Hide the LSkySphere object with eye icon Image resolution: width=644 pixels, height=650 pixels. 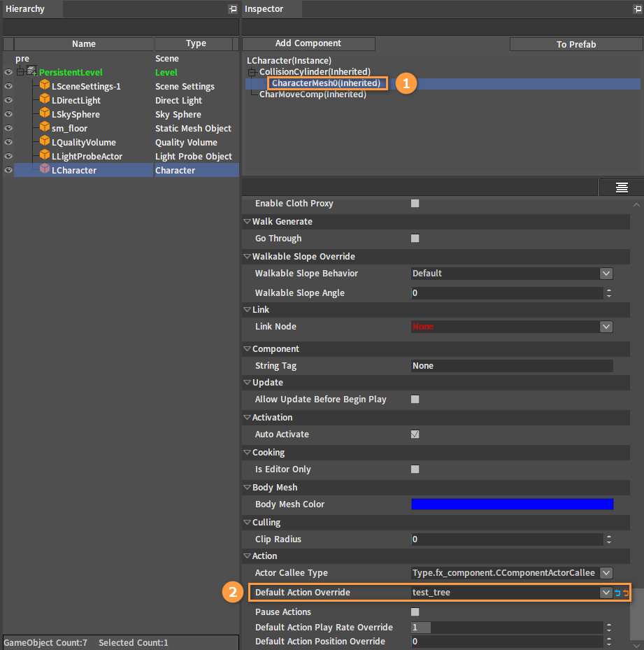8,114
